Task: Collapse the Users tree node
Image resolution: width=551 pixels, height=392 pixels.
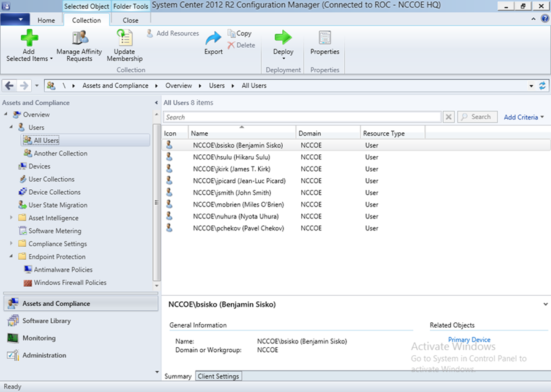Action: tap(11, 127)
